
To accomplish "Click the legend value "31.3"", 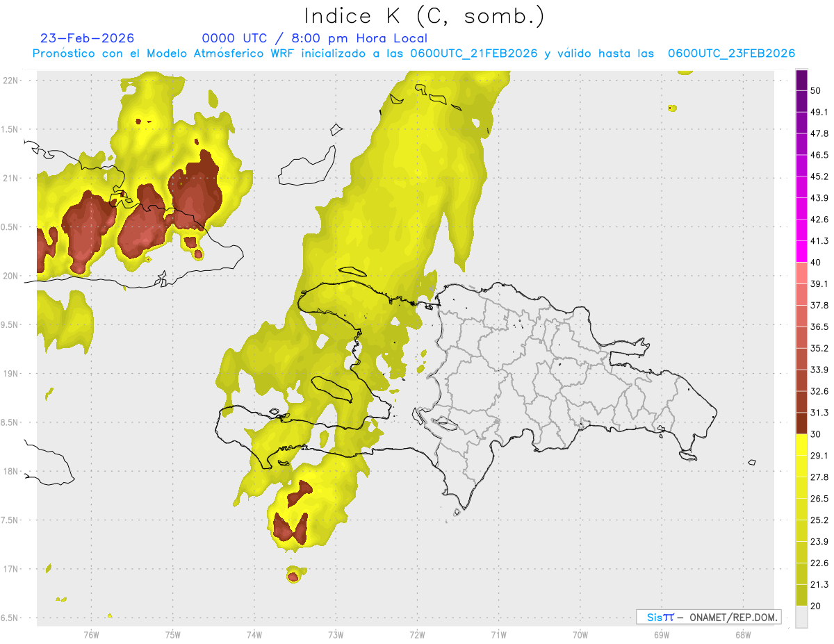I will click(819, 413).
